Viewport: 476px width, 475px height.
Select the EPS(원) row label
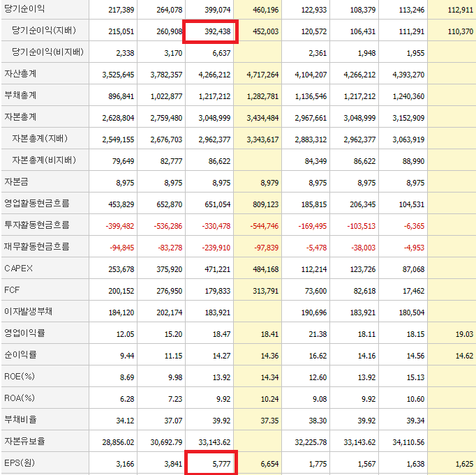point(20,463)
